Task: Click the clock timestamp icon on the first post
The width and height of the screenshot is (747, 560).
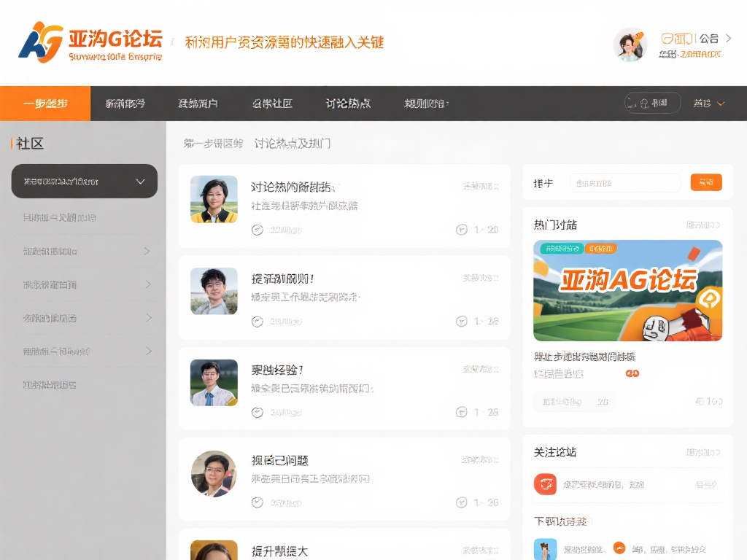Action: [x=258, y=229]
